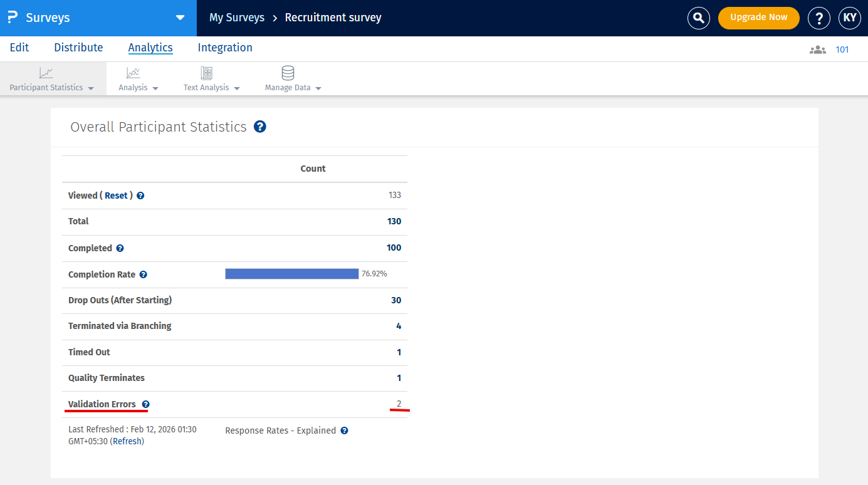Click the Completion Rate progress bar
Screen dimensions: 868x485
pos(291,273)
